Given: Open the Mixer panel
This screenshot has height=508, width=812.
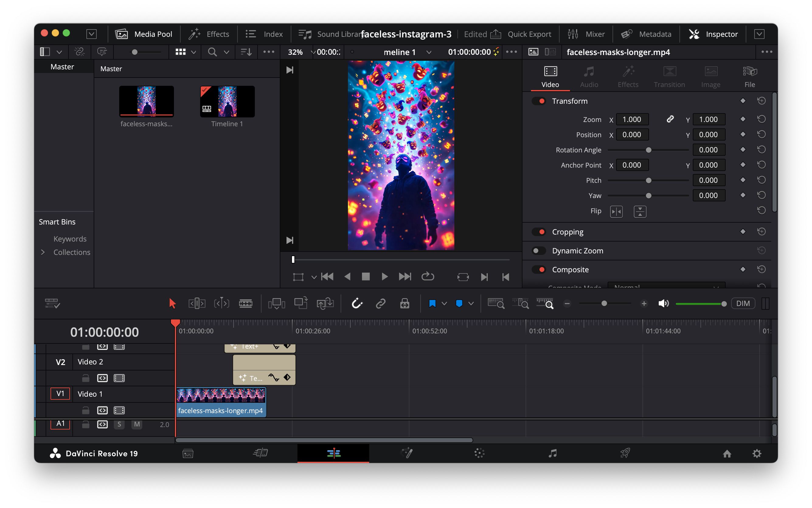Looking at the screenshot, I should click(x=586, y=34).
